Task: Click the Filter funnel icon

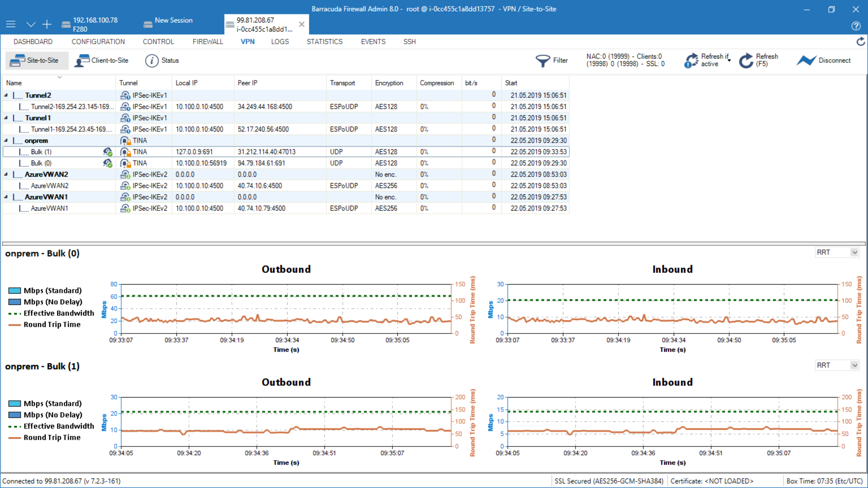Action: tap(542, 61)
